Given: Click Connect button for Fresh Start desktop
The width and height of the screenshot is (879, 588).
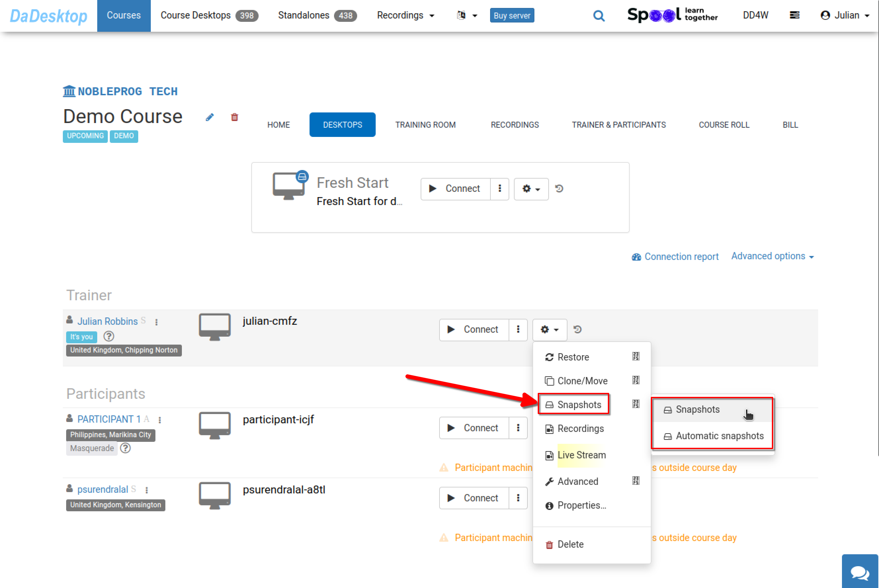Looking at the screenshot, I should tap(455, 189).
